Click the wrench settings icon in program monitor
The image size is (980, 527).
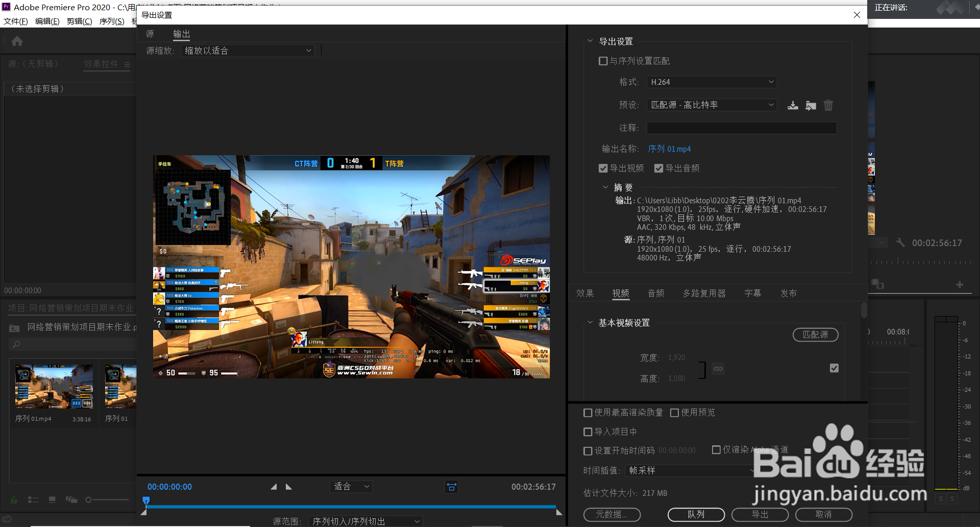coord(900,243)
